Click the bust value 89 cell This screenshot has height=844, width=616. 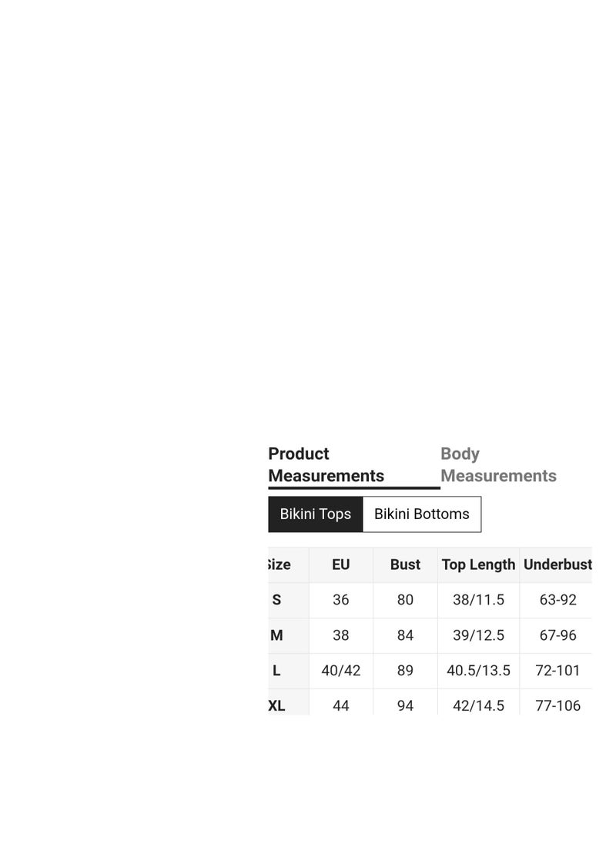405,671
